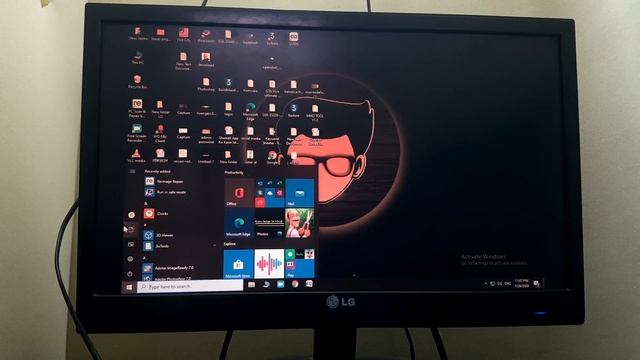This screenshot has height=360, width=640.
Task: Launch VLC media player desktop shortcut
Action: (136, 156)
